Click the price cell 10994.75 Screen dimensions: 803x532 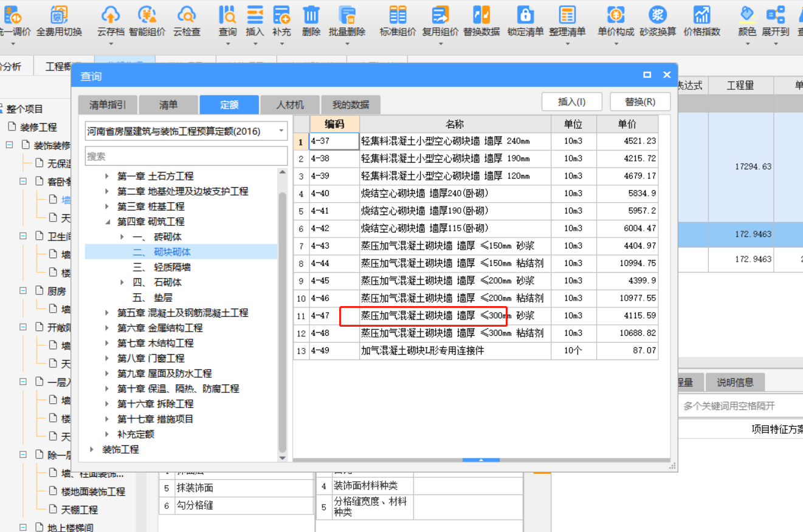(x=627, y=263)
